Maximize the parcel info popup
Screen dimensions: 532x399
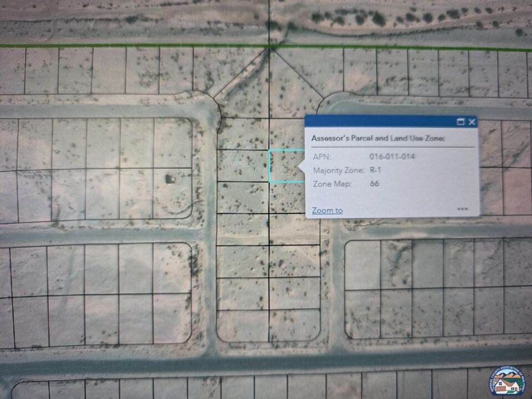460,122
